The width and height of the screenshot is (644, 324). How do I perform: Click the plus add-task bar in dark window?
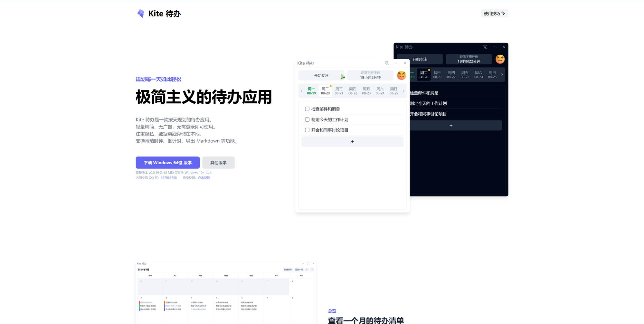click(456, 126)
